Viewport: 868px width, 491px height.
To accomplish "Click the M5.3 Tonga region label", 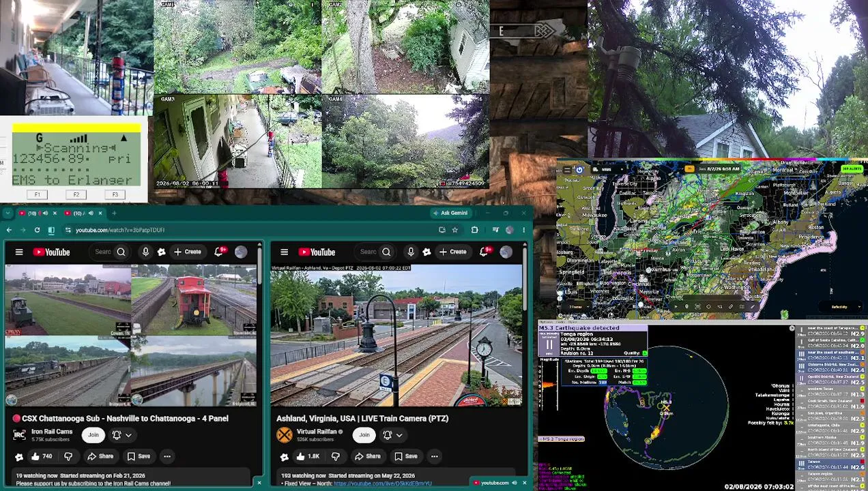I will click(562, 438).
